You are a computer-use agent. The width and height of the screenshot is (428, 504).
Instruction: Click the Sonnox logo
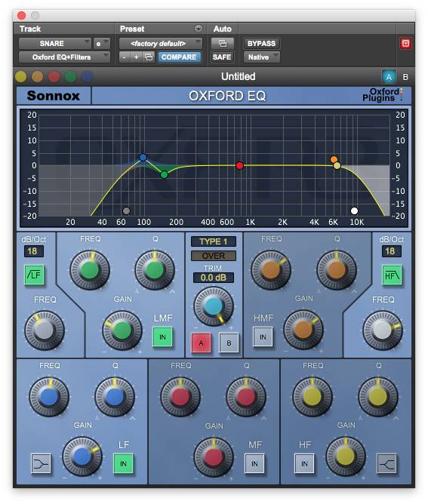(x=54, y=96)
